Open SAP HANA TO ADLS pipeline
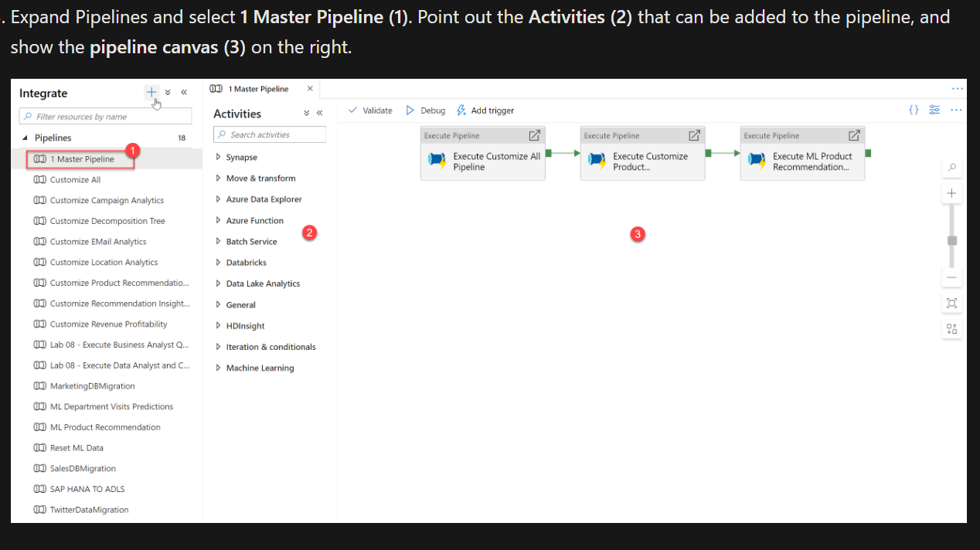 (87, 489)
